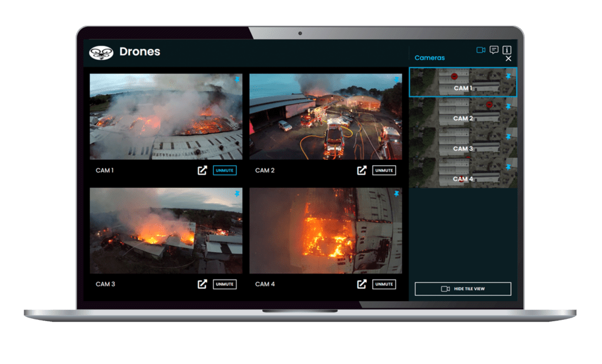602x364 pixels.
Task: Unmute CAM 3 audio
Action: click(225, 284)
